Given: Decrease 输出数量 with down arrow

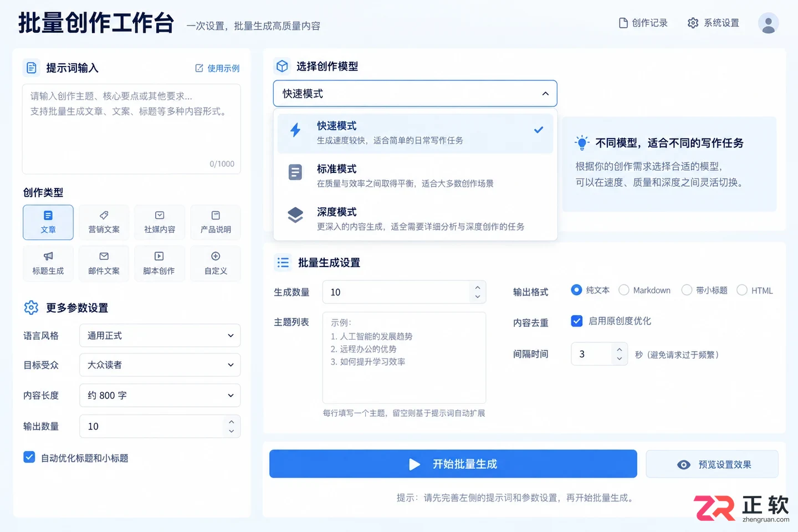Looking at the screenshot, I should click(x=232, y=431).
